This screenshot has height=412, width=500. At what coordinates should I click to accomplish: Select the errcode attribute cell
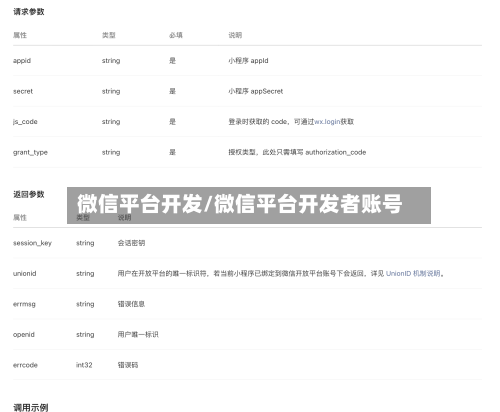[25, 365]
